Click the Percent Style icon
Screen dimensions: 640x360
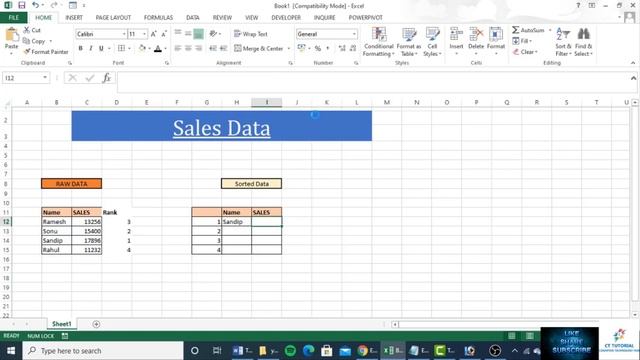[318, 48]
